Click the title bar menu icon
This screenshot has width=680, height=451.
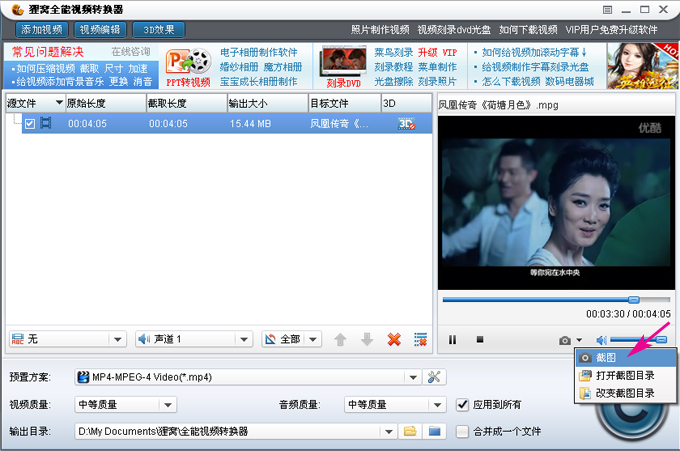pos(607,10)
